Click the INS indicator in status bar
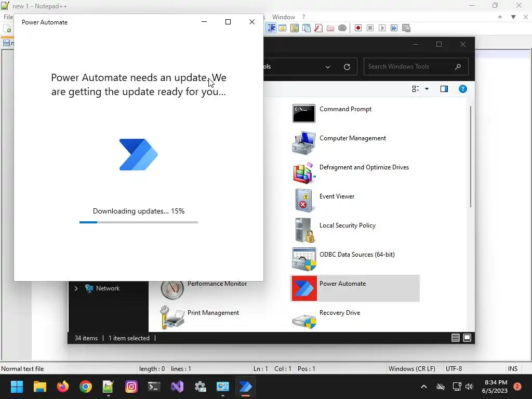 click(513, 369)
